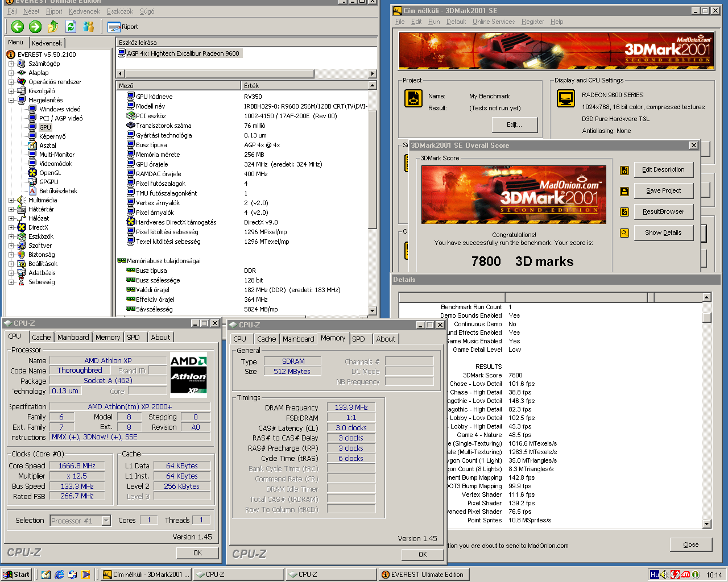Viewport: 728px width, 582px height.
Task: Click the Up level icon in EVEREST toolbar
Action: click(x=53, y=26)
